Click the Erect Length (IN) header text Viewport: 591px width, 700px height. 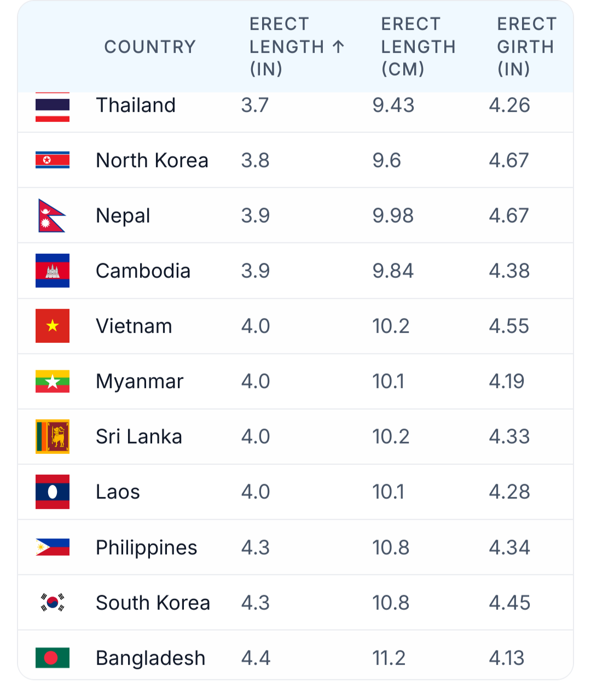click(x=287, y=46)
